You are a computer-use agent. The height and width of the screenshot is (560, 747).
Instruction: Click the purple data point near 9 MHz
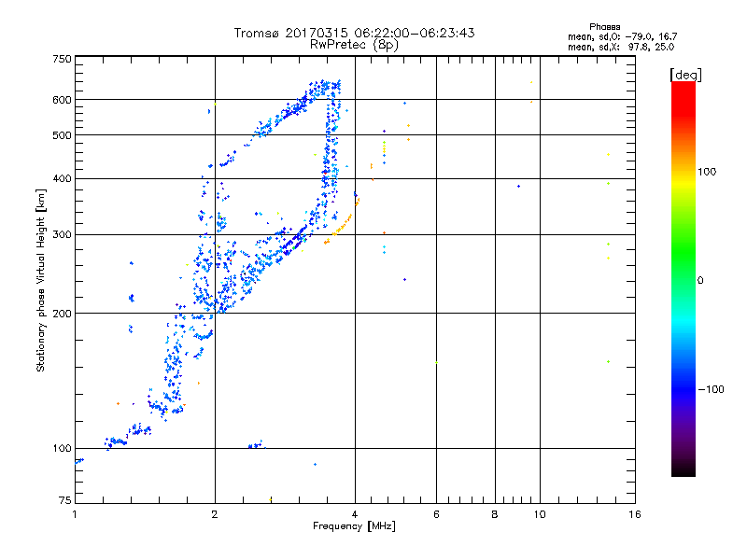tap(518, 186)
